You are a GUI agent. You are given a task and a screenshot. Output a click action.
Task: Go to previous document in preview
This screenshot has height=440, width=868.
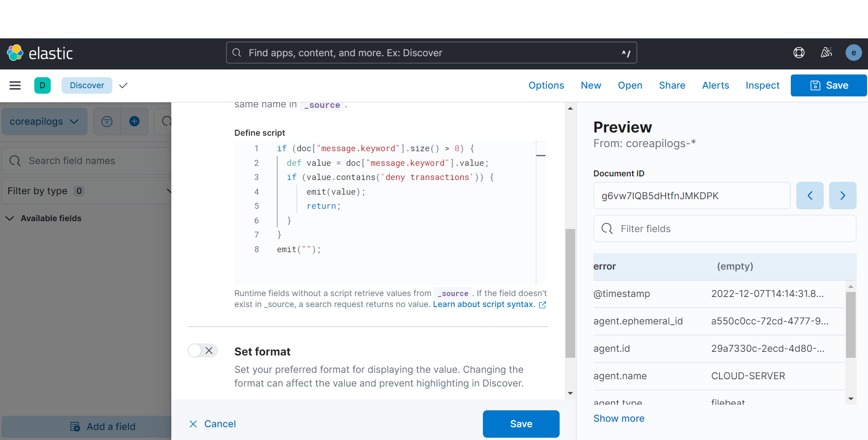tap(810, 196)
